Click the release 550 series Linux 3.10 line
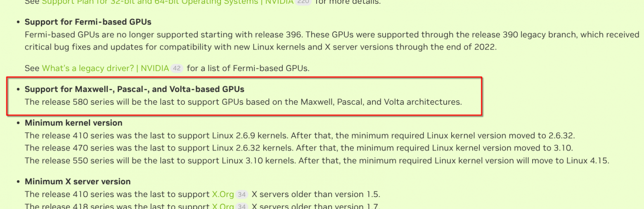 coord(317,160)
